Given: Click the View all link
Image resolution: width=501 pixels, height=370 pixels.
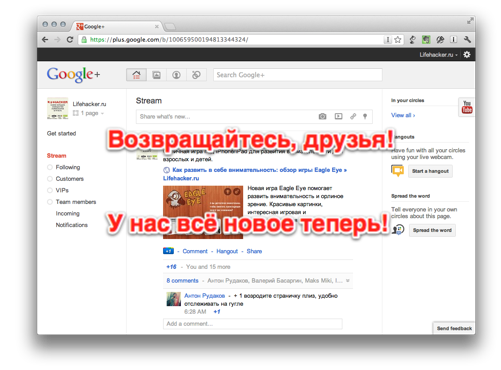Looking at the screenshot, I should 403,115.
